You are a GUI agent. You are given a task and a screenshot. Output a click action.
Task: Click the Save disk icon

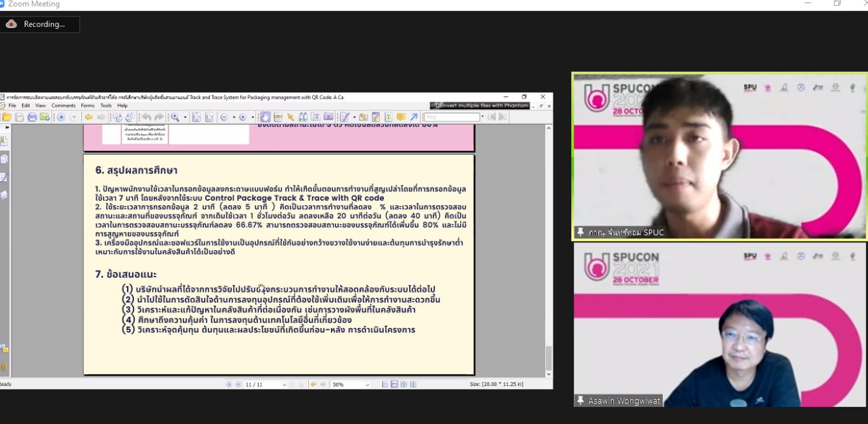click(20, 117)
